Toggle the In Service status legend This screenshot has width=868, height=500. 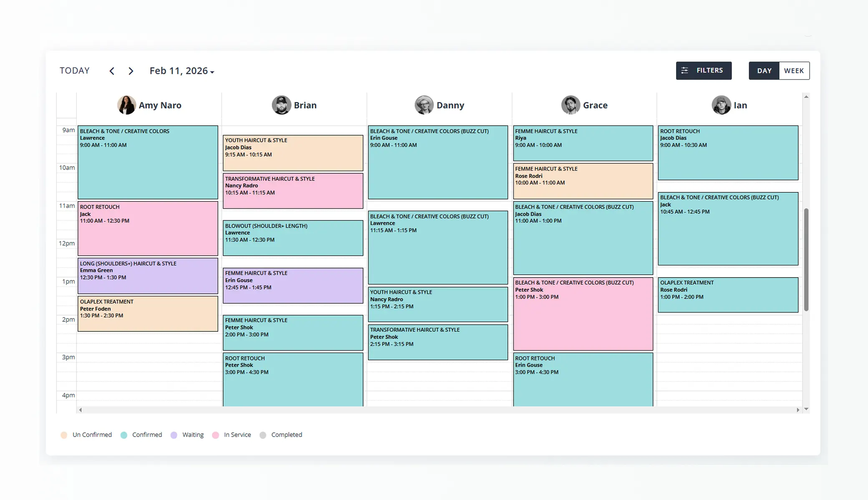click(x=232, y=435)
